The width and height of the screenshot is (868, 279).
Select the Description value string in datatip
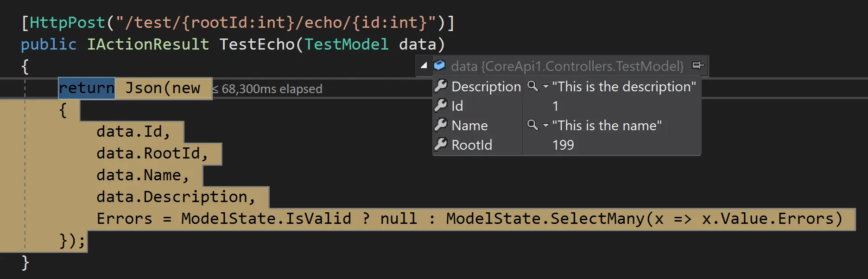click(x=624, y=87)
